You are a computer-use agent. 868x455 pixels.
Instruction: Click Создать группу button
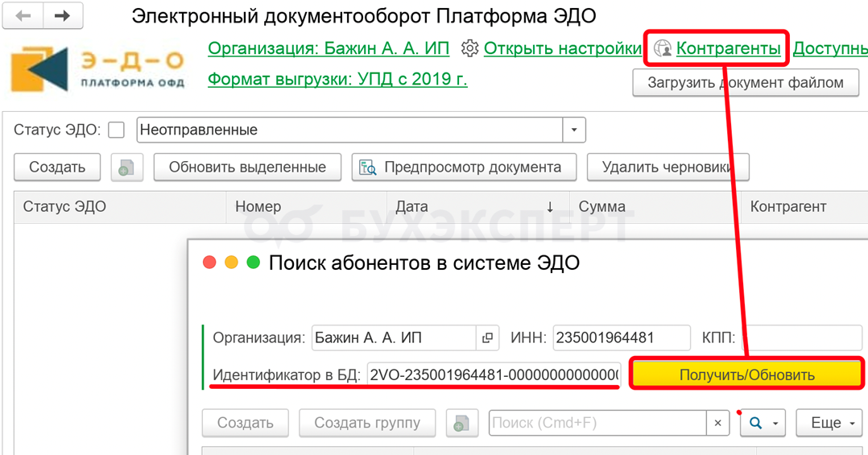(367, 424)
